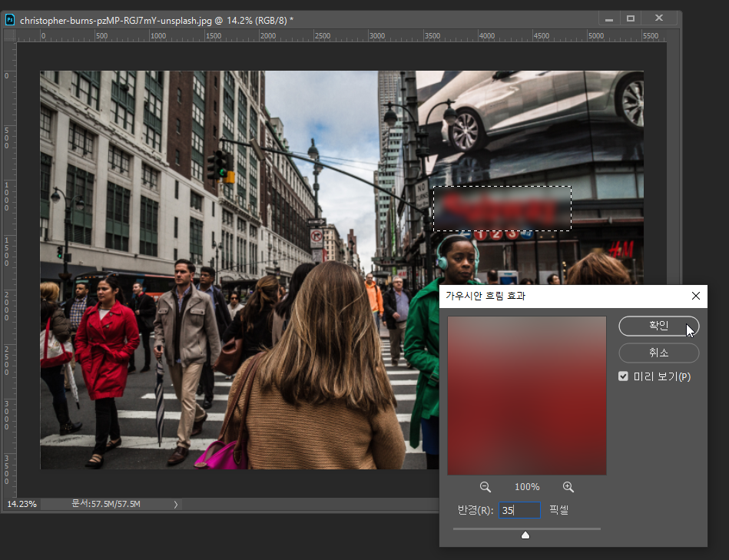Click the radius slider thumb handle
This screenshot has height=560, width=729.
pyautogui.click(x=525, y=535)
